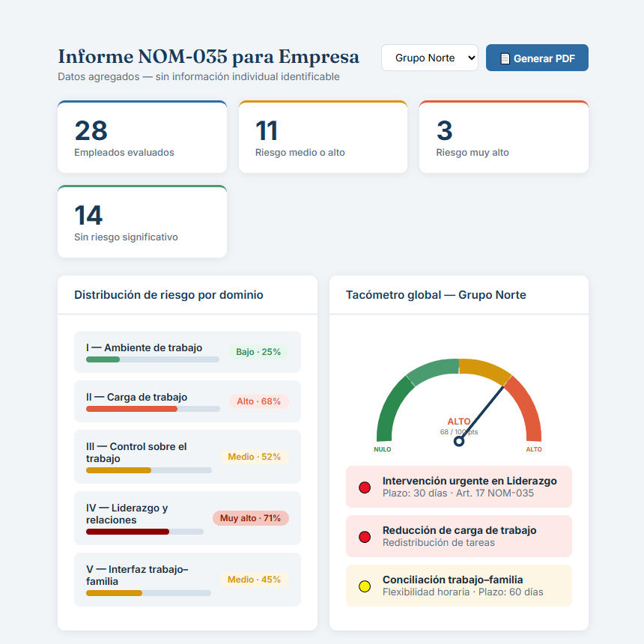Open the Grupo Norte dropdown

pos(430,58)
